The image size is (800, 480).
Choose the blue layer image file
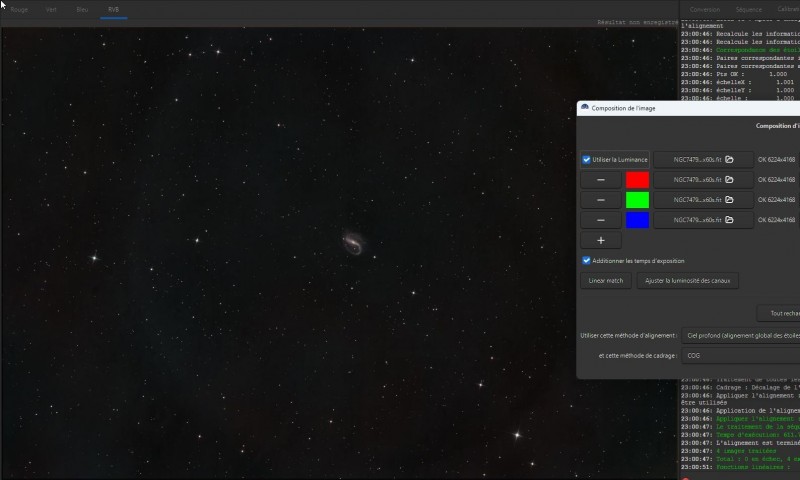point(703,220)
